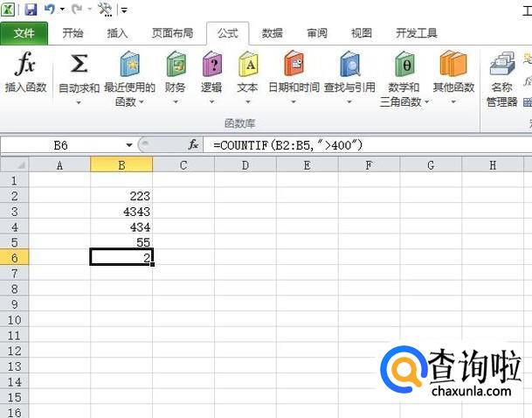Open Math and Trig (数学和三角函数) functions

coord(404,65)
